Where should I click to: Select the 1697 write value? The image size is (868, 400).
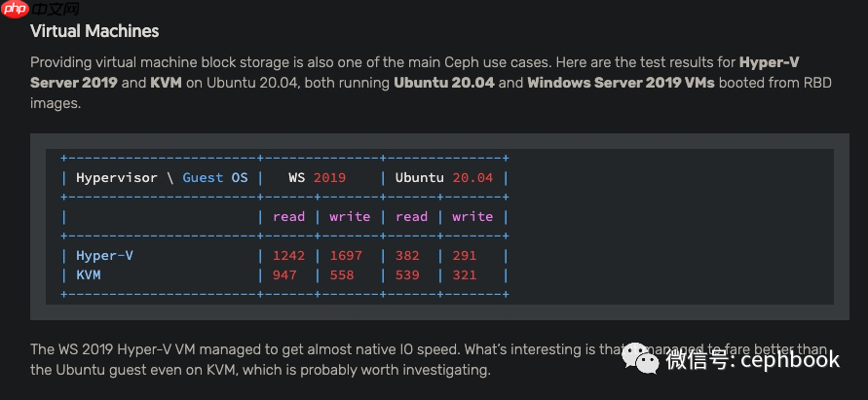coord(346,256)
